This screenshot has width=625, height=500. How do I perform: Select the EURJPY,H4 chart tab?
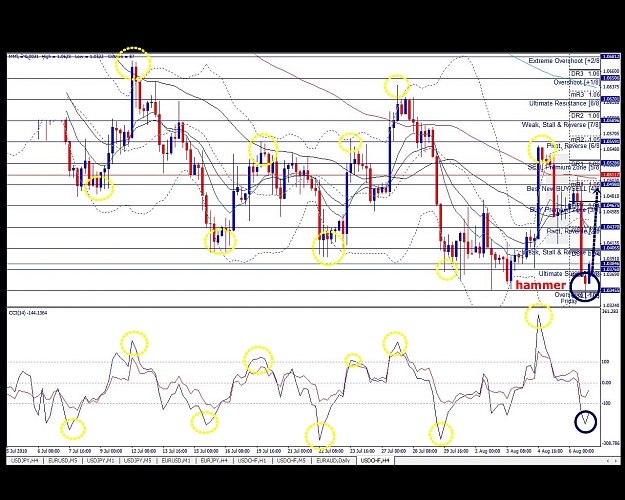point(214,461)
